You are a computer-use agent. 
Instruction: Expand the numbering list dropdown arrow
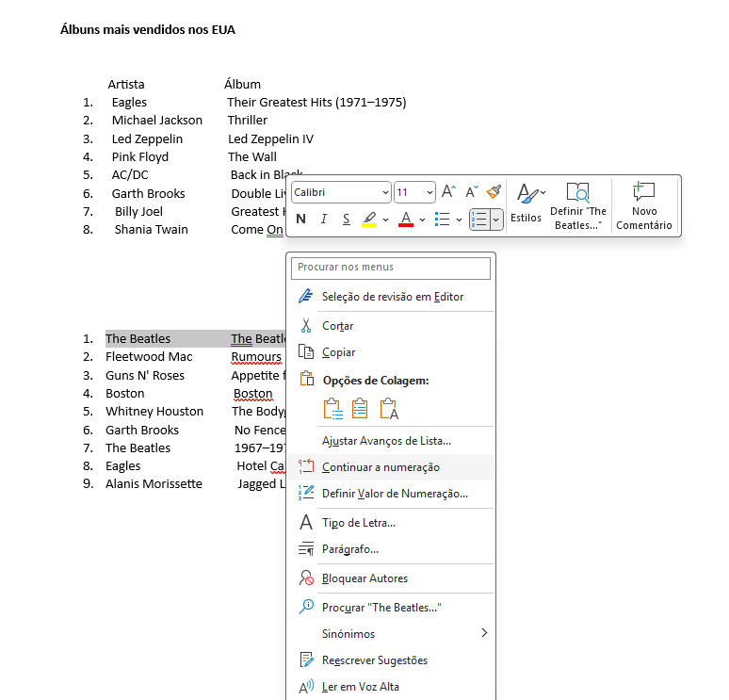point(496,220)
